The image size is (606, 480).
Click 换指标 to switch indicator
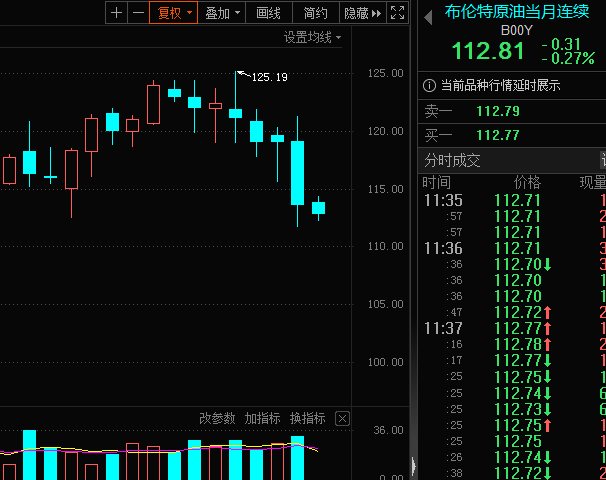pos(307,418)
